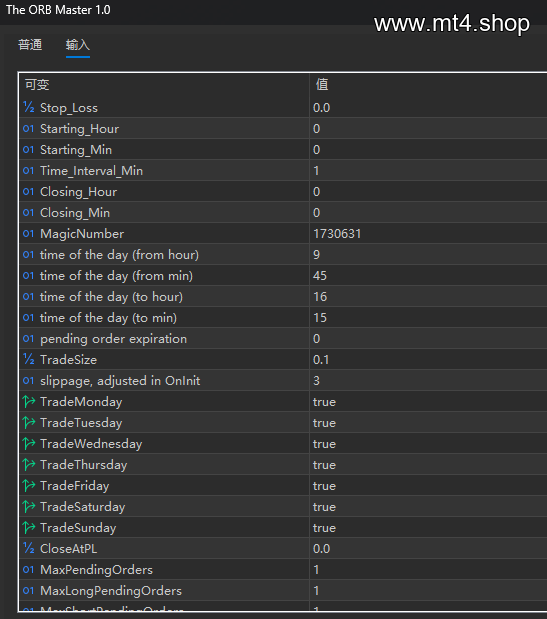
Task: Click the integer icon next to MaxPendingOrders
Action: [x=28, y=569]
